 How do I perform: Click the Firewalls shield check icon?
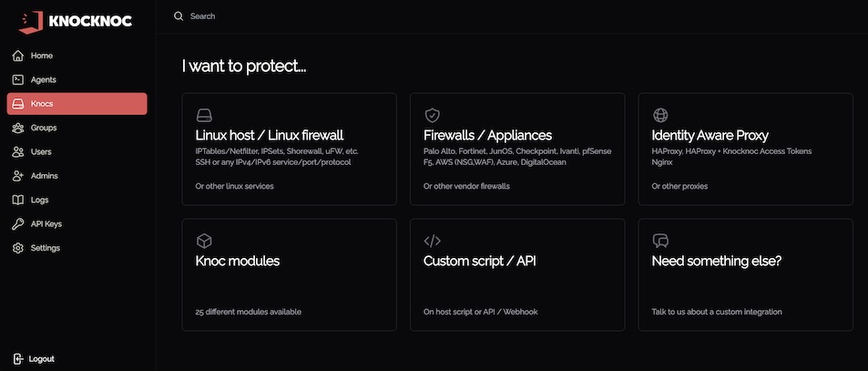(433, 116)
